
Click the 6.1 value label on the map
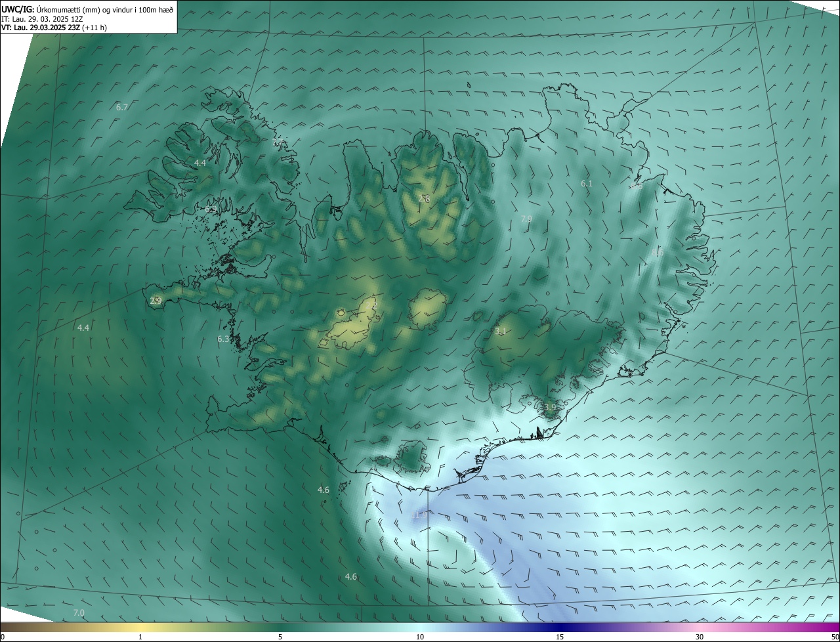(587, 184)
